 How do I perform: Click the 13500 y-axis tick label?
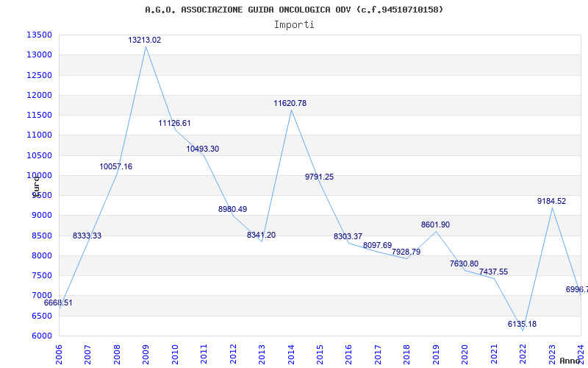(x=40, y=35)
